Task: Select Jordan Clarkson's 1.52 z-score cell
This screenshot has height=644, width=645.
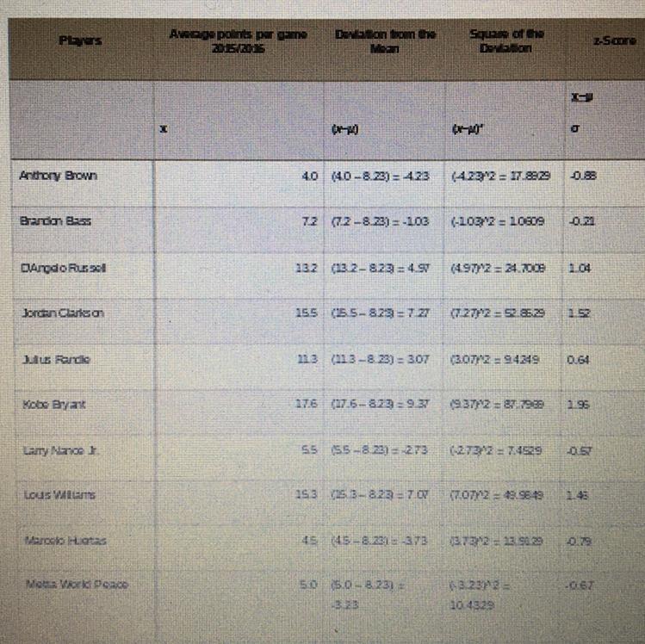Action: click(x=580, y=313)
